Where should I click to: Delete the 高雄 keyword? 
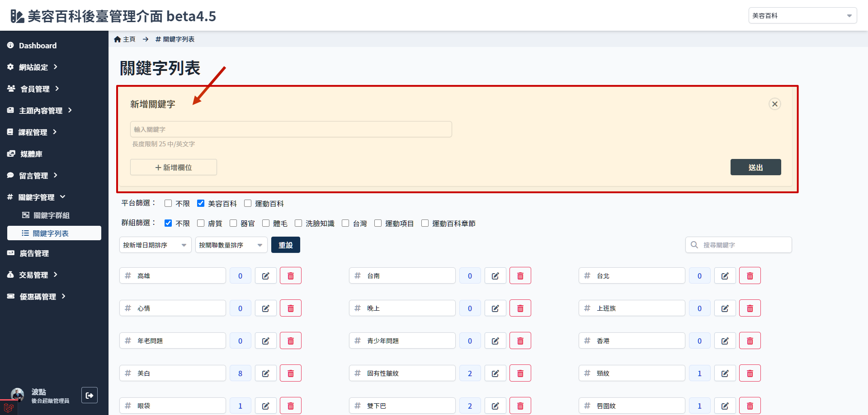point(291,275)
